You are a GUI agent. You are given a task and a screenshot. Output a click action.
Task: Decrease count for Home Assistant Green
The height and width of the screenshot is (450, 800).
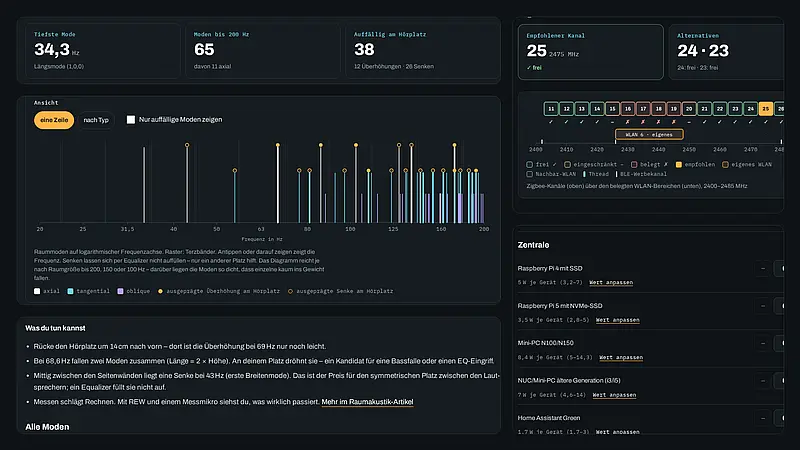click(x=763, y=418)
